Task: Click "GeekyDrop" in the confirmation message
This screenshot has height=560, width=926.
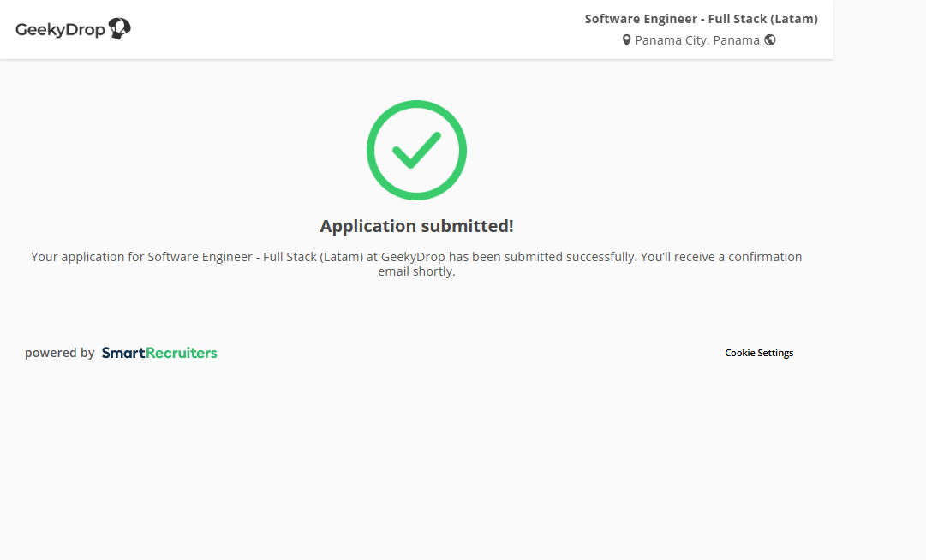Action: (x=413, y=257)
